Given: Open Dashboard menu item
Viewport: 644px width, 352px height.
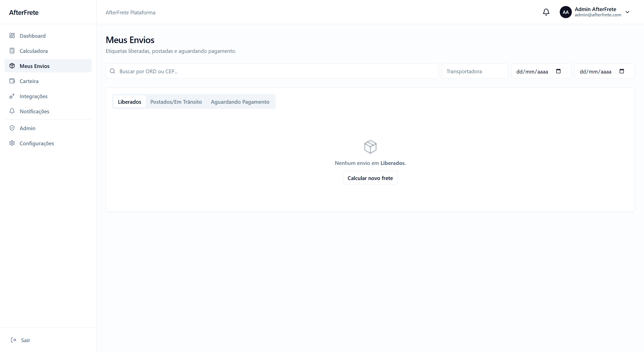Looking at the screenshot, I should pos(48,36).
